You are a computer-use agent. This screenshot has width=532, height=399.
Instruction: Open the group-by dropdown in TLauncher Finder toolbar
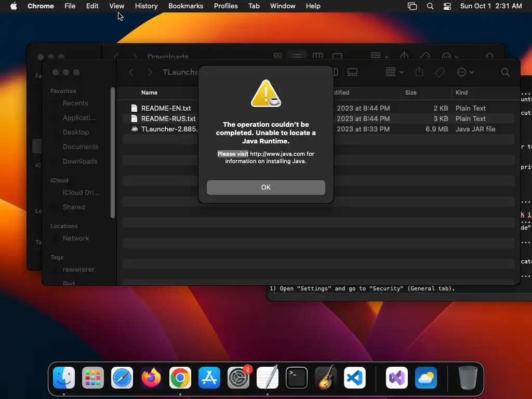[x=395, y=72]
